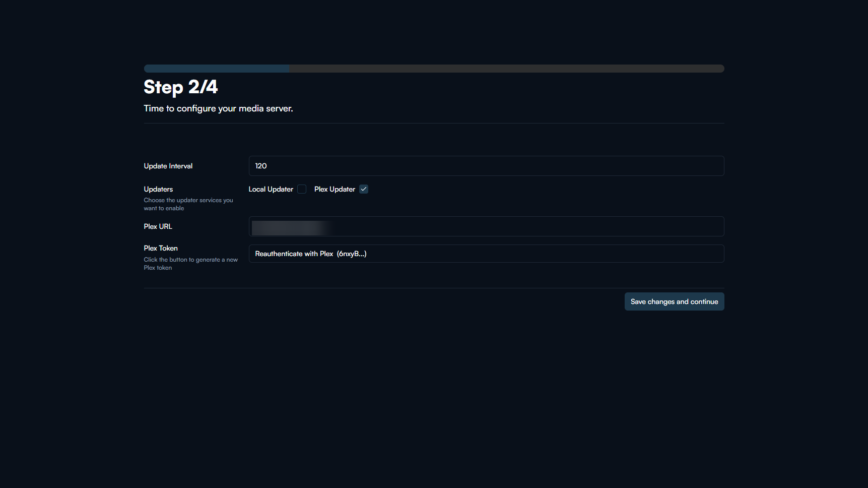Click the Plex Updater text label

click(x=335, y=189)
